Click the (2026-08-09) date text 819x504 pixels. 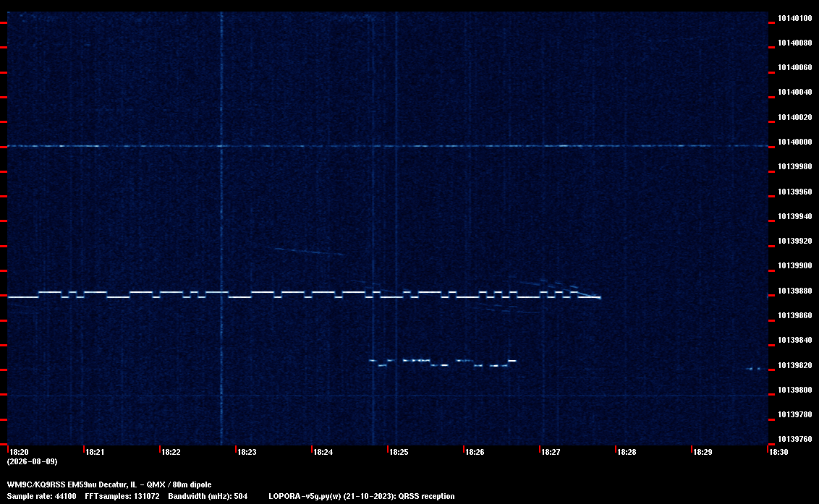pos(32,461)
